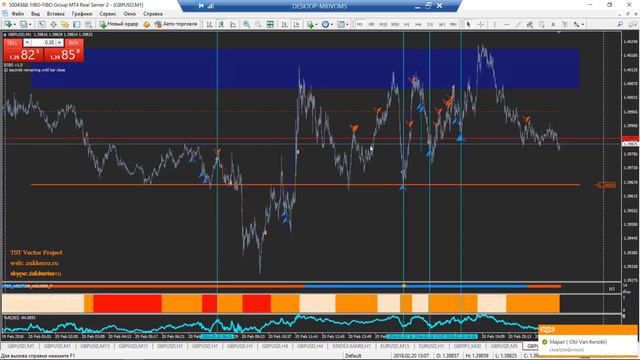Select the Fibonacci retracement tool
This screenshot has height=360, width=640.
point(541,24)
